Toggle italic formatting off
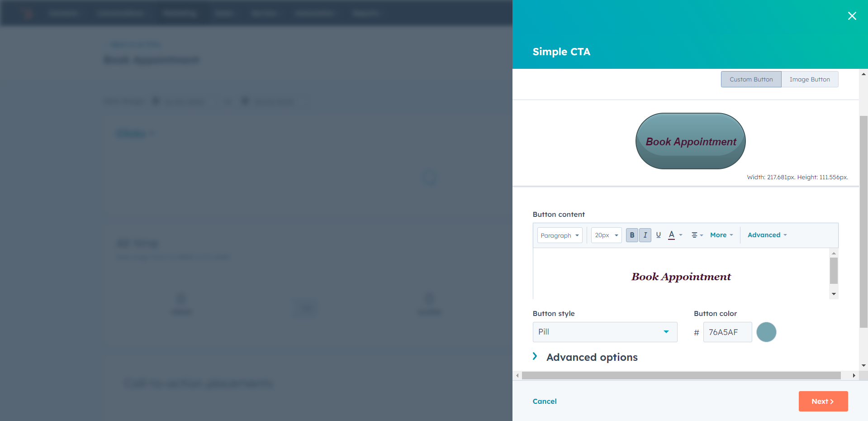Screen dimensions: 868x421 [x=645, y=235]
